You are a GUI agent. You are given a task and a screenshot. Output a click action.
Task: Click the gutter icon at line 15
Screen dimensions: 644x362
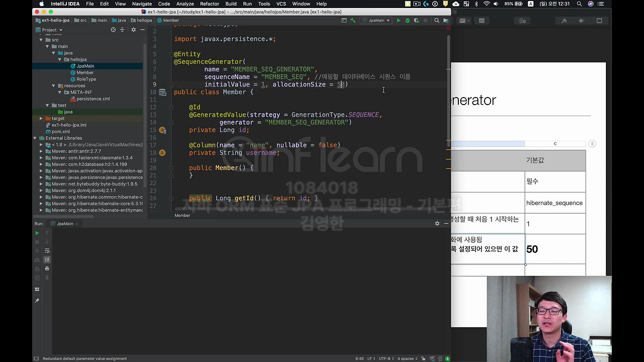tap(163, 130)
